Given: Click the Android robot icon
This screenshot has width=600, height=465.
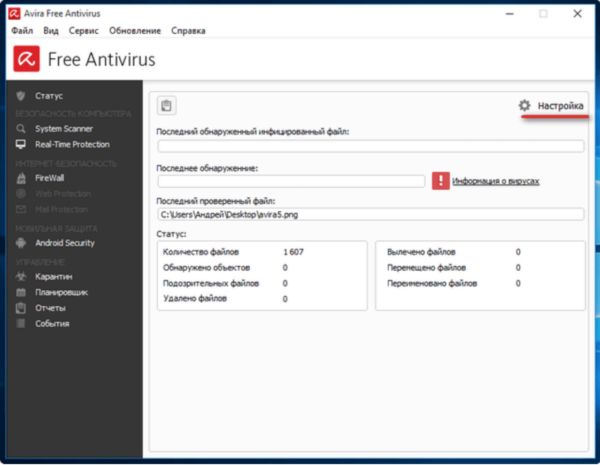Looking at the screenshot, I should [21, 243].
